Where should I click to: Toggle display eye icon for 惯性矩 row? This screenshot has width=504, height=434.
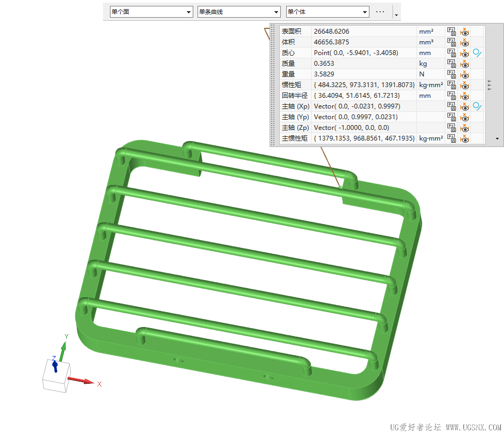(x=464, y=85)
